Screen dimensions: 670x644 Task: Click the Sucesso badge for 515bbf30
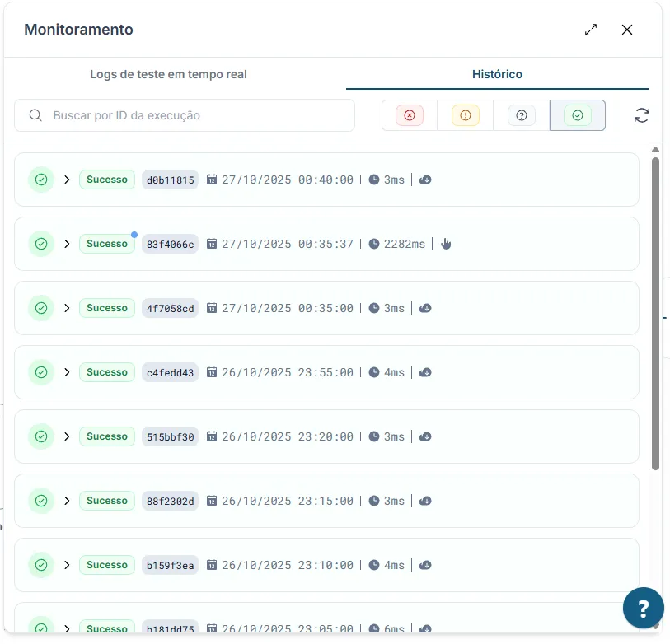click(x=107, y=436)
